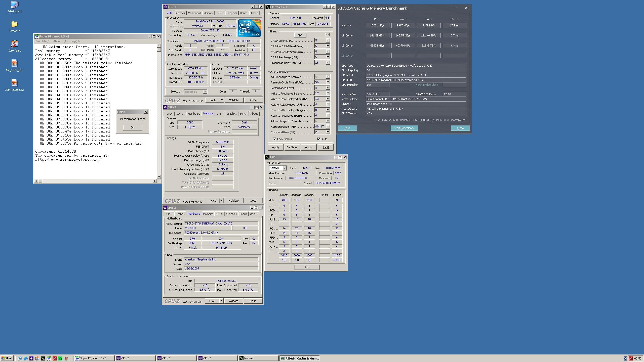Select Mainboard tab in top CPU-Z
The image size is (644, 362).
tap(194, 13)
